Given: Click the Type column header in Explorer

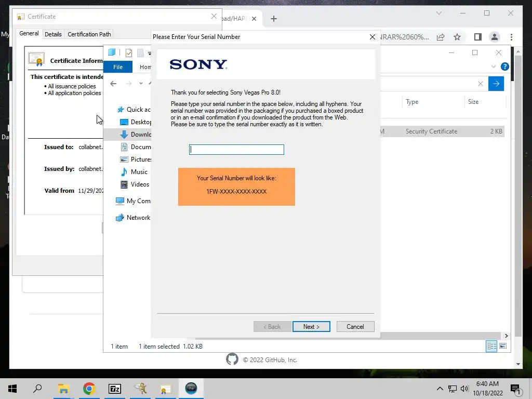Looking at the screenshot, I should (412, 102).
